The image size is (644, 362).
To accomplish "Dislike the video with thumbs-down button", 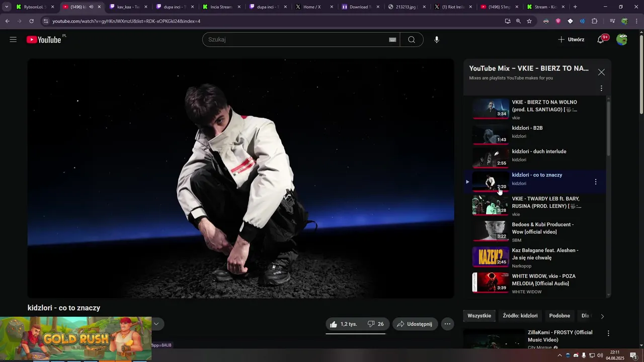I will coord(375,324).
